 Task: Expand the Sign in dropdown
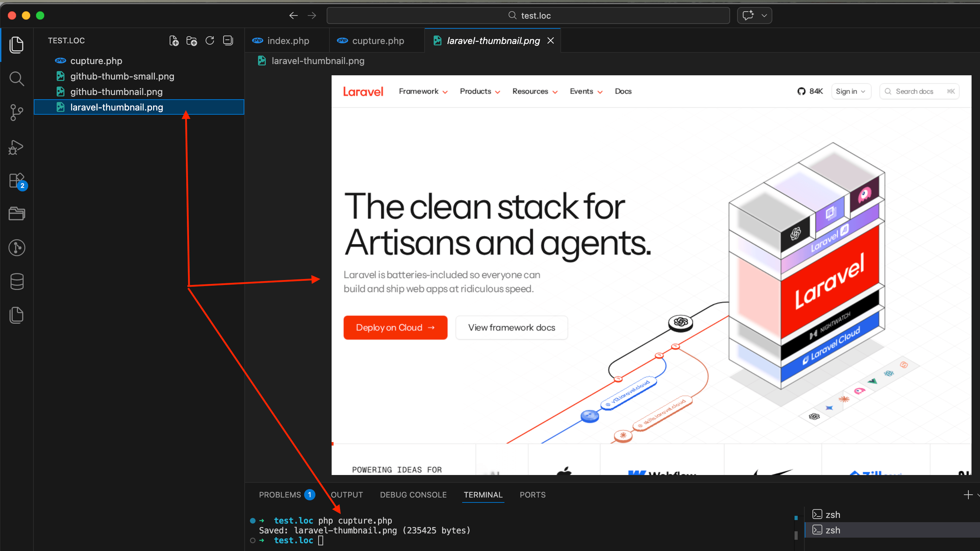[x=851, y=91]
